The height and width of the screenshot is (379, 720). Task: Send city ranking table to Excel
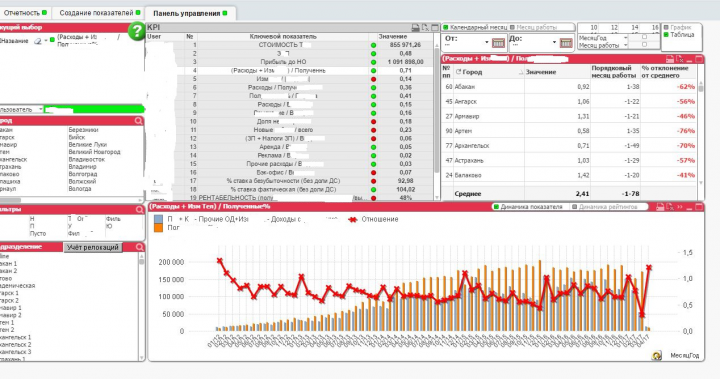[x=680, y=59]
